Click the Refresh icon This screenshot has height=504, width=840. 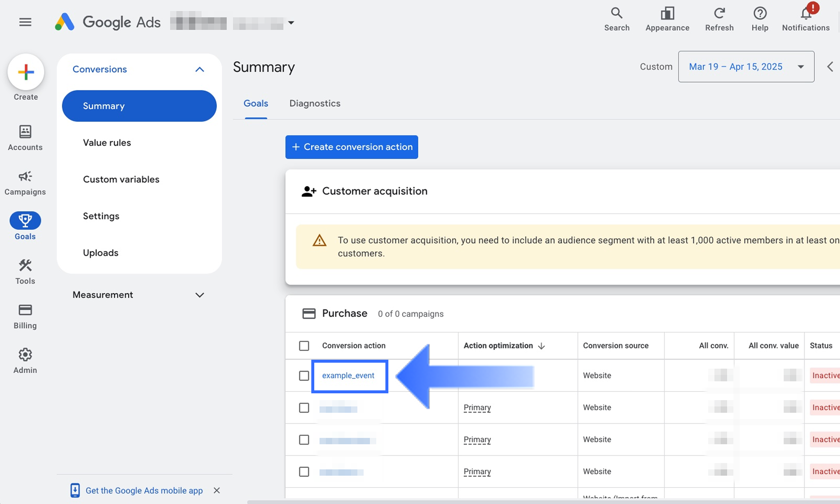719,13
